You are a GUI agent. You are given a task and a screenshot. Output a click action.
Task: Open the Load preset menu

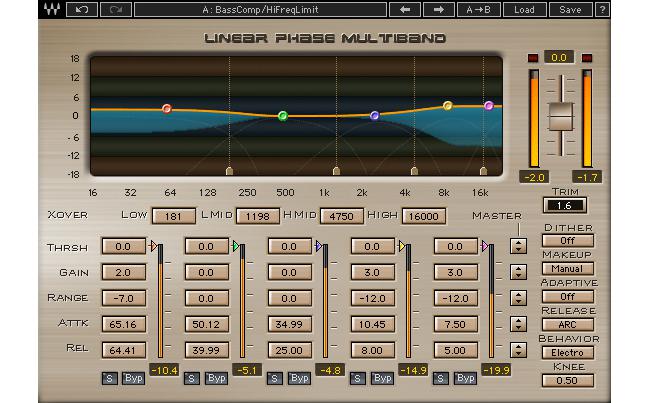click(x=525, y=10)
